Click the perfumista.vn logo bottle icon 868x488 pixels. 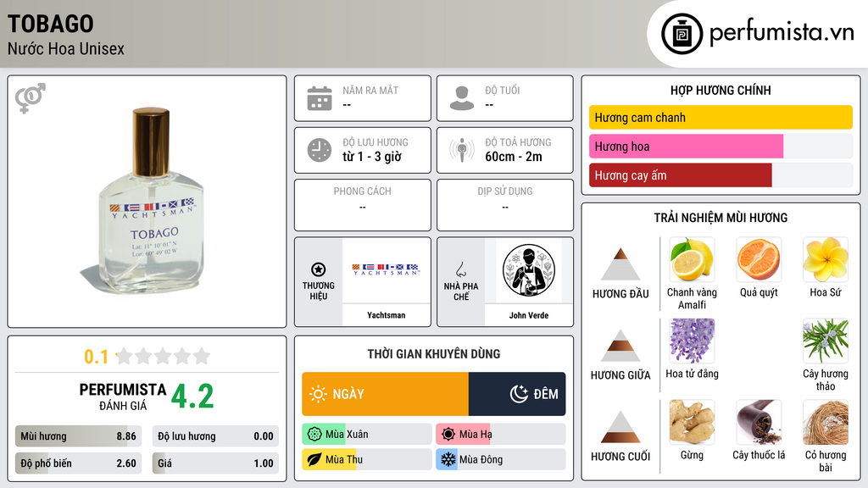(x=682, y=34)
